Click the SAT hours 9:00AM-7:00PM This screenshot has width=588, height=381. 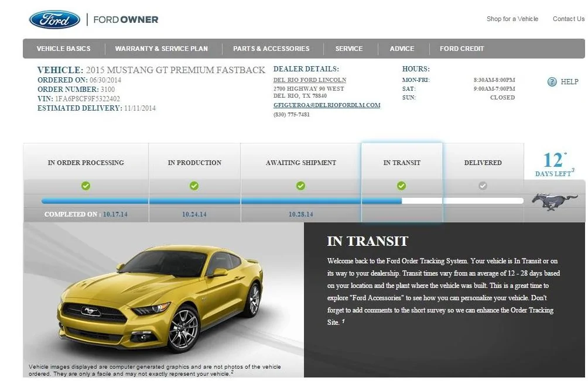tap(494, 89)
